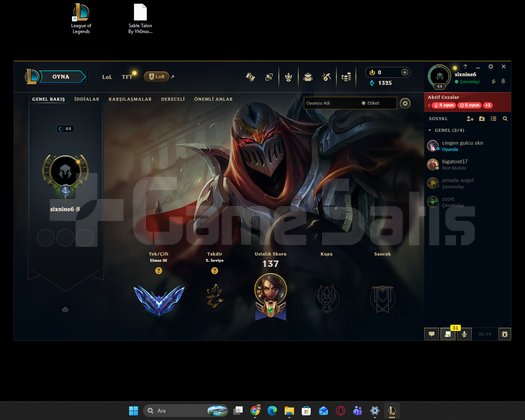Image resolution: width=525 pixels, height=420 pixels.
Task: Open the LoR pill button
Action: click(156, 77)
